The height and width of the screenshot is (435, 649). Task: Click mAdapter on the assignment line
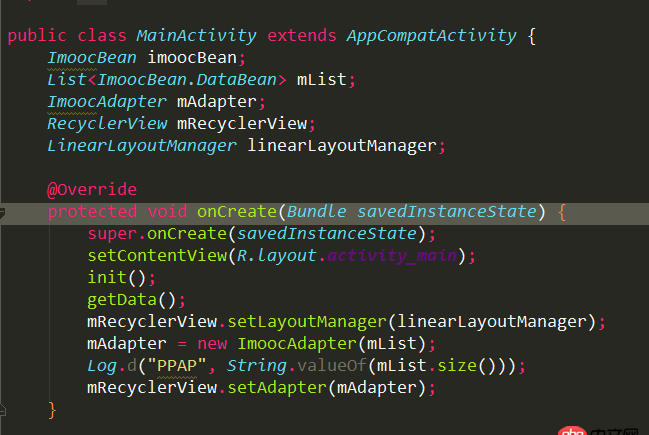pyautogui.click(x=127, y=344)
